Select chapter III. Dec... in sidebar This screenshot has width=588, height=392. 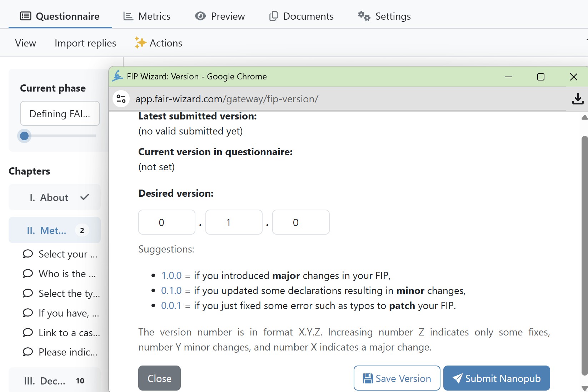tap(54, 381)
